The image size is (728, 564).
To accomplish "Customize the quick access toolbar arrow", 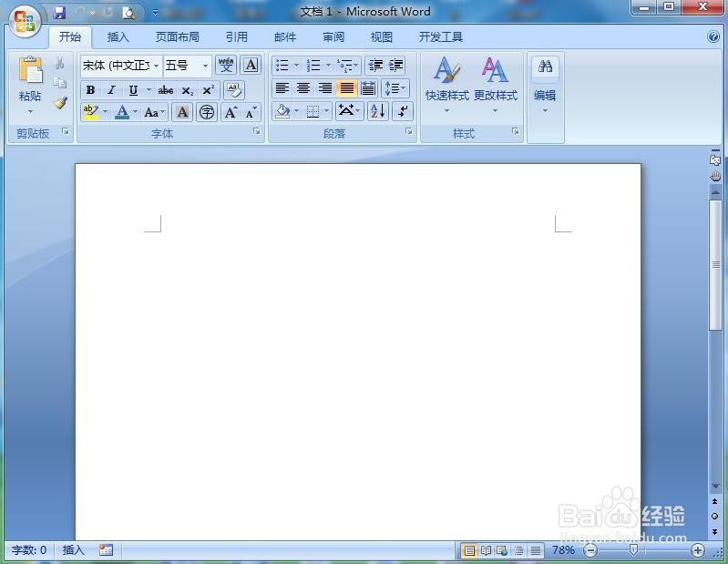I will [x=156, y=13].
